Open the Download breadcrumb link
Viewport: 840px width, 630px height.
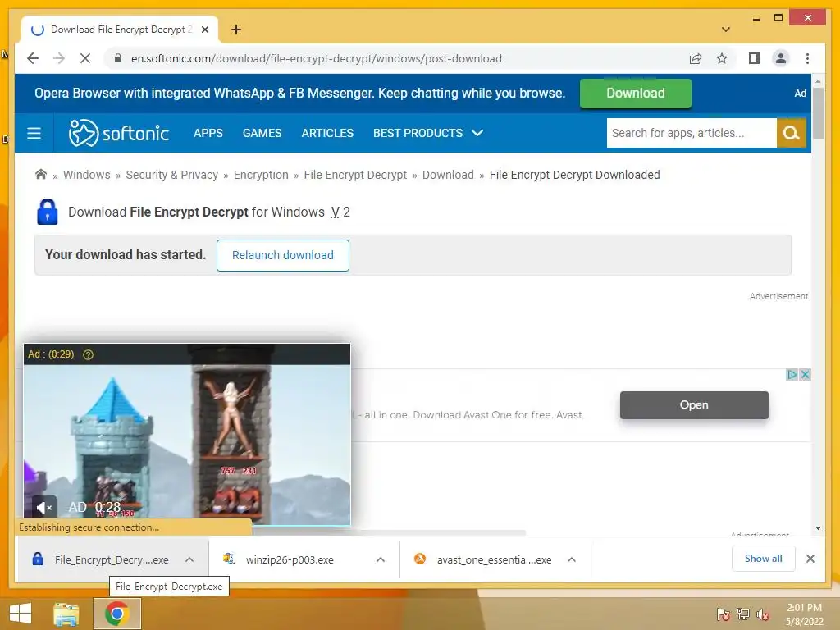[x=448, y=175]
